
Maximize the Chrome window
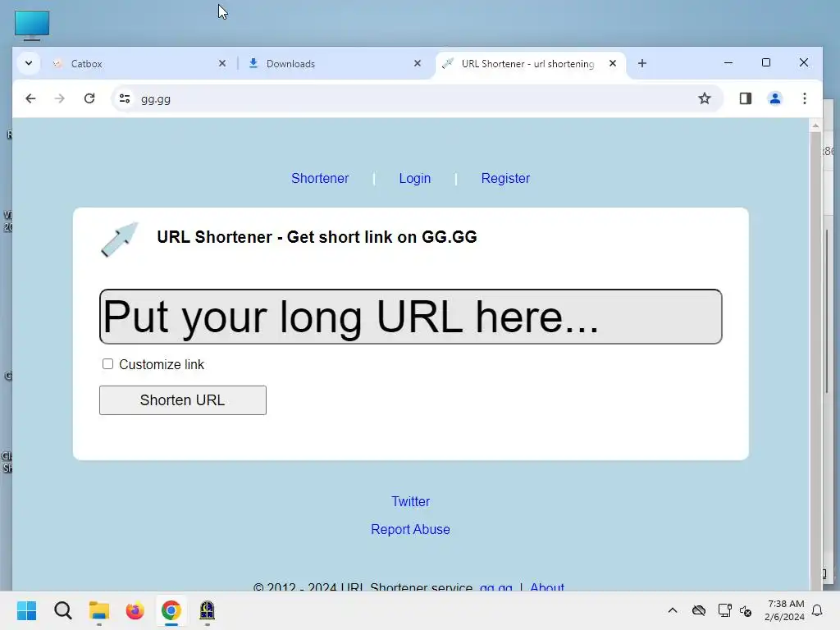pyautogui.click(x=766, y=62)
